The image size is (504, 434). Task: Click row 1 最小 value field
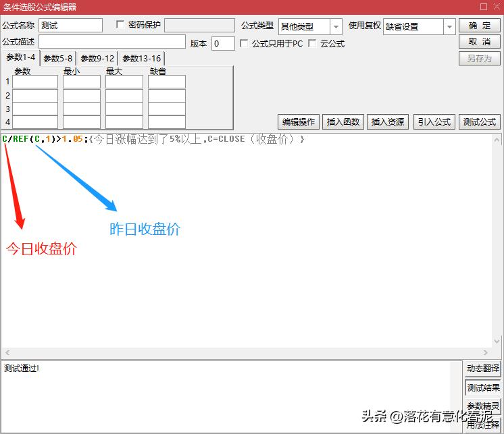pos(82,82)
